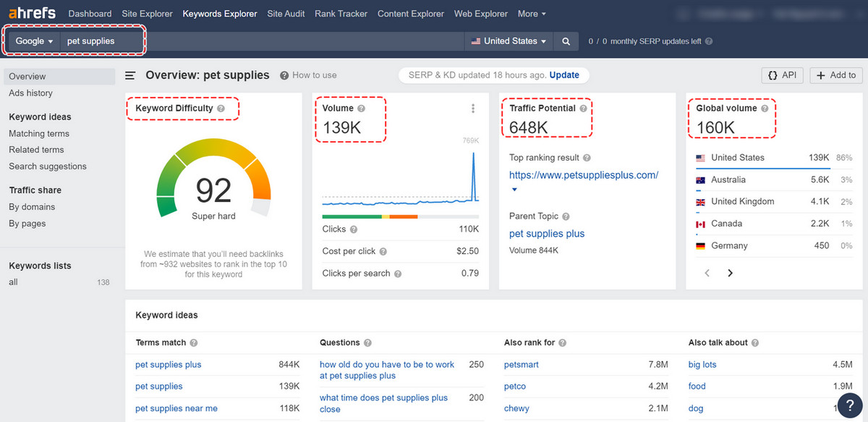Click the keyword search input field
This screenshot has height=422, width=868.
(x=262, y=41)
